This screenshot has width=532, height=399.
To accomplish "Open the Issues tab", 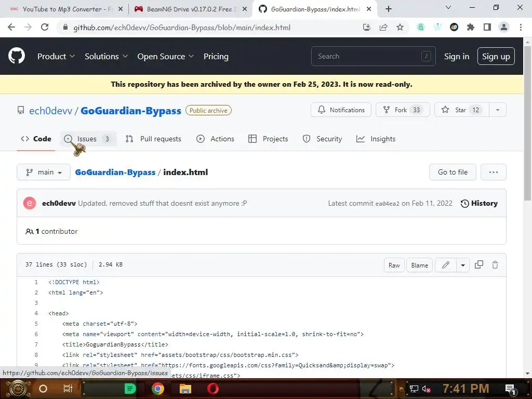I will point(88,139).
